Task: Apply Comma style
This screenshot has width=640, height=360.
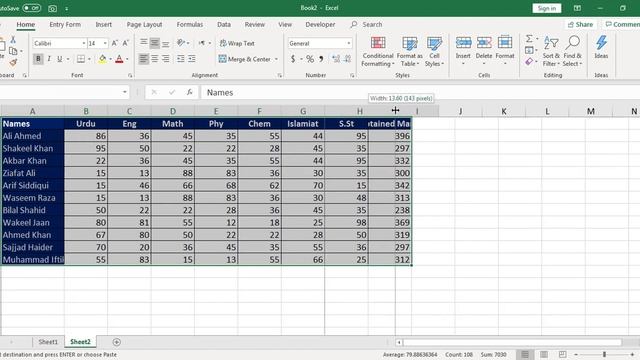Action: [321, 59]
